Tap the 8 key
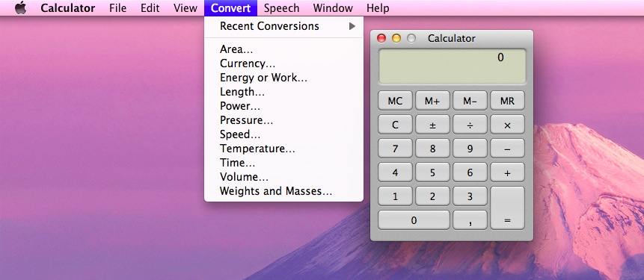Screen dimensions: 644x280 pos(432,149)
